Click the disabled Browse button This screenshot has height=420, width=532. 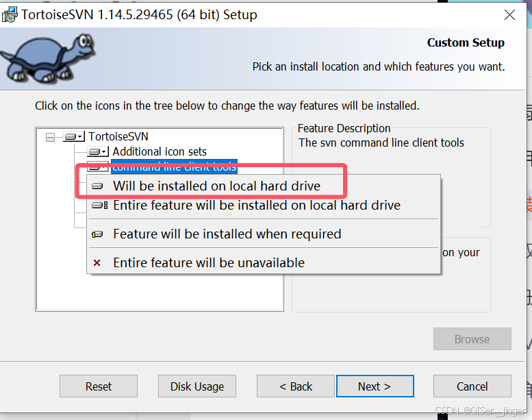coord(472,339)
